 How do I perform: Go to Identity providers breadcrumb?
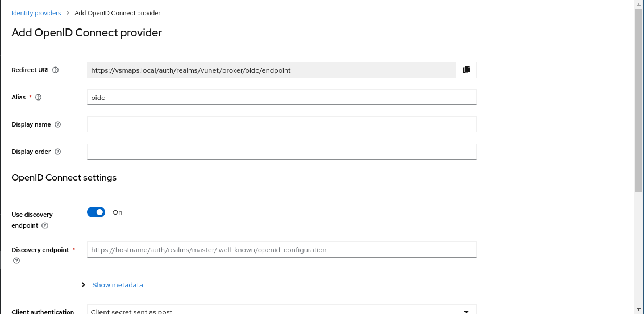click(35, 13)
